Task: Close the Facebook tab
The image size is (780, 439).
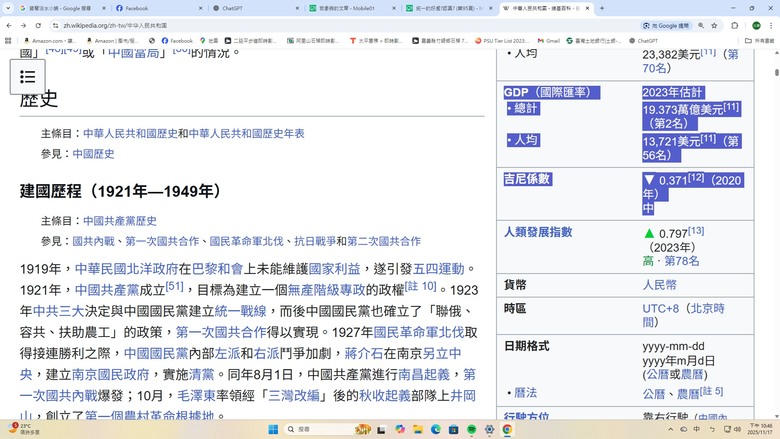Action: coord(200,8)
